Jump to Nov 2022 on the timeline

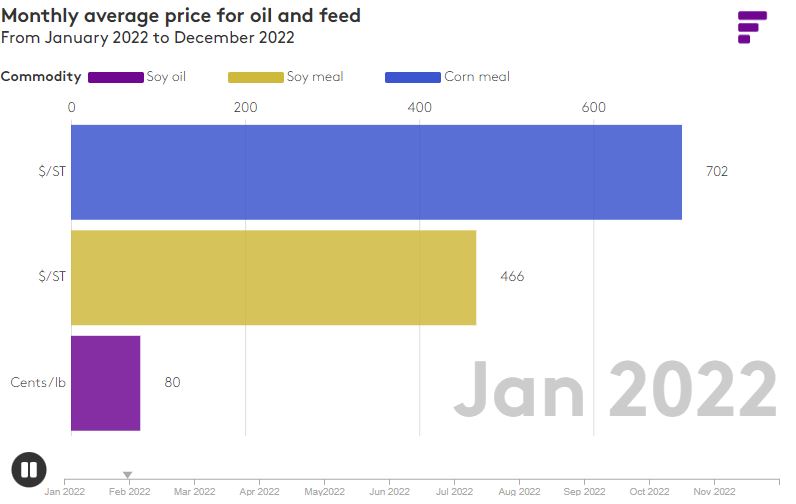click(715, 491)
